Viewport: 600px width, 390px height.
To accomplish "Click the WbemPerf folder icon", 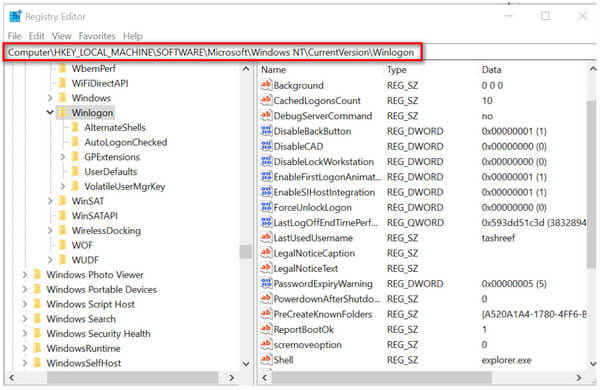I will (x=62, y=68).
